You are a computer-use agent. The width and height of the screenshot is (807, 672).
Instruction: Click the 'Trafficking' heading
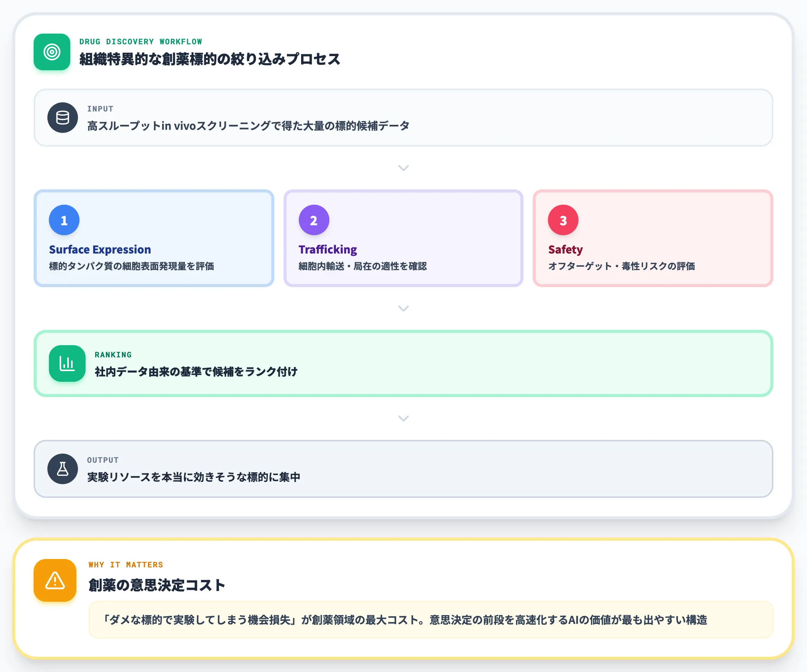pos(328,250)
